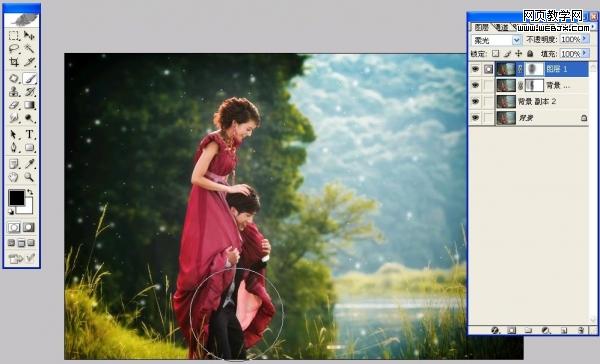Image resolution: width=600 pixels, height=364 pixels.
Task: Select the Pen tool
Action: point(14,147)
